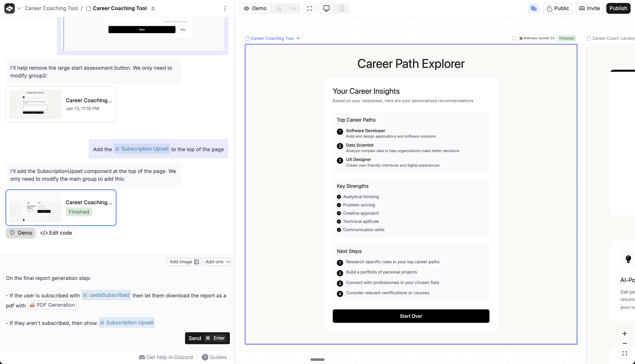
Task: Click the fullscreen expand icon in toolbar
Action: (x=309, y=8)
